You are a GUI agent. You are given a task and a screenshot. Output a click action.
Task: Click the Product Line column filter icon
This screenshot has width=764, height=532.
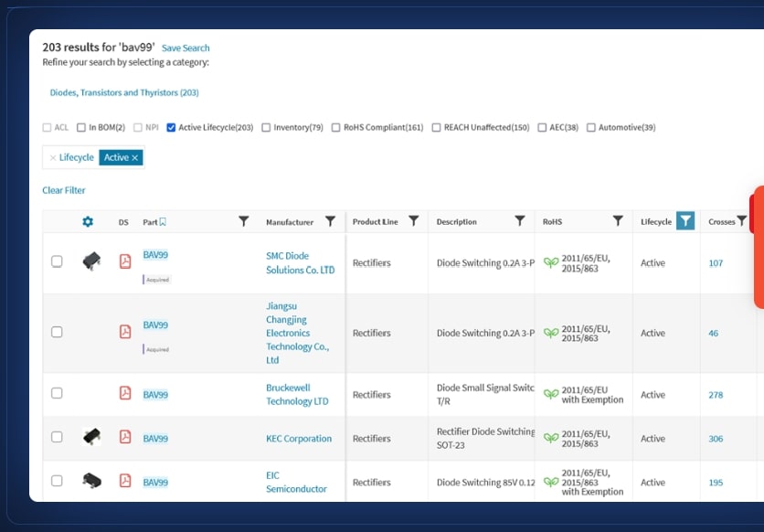(x=414, y=221)
